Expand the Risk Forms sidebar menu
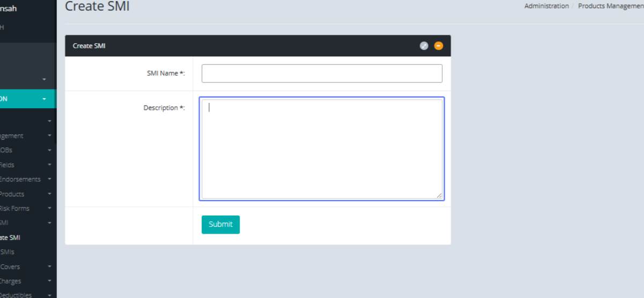644x298 pixels. tap(14, 208)
